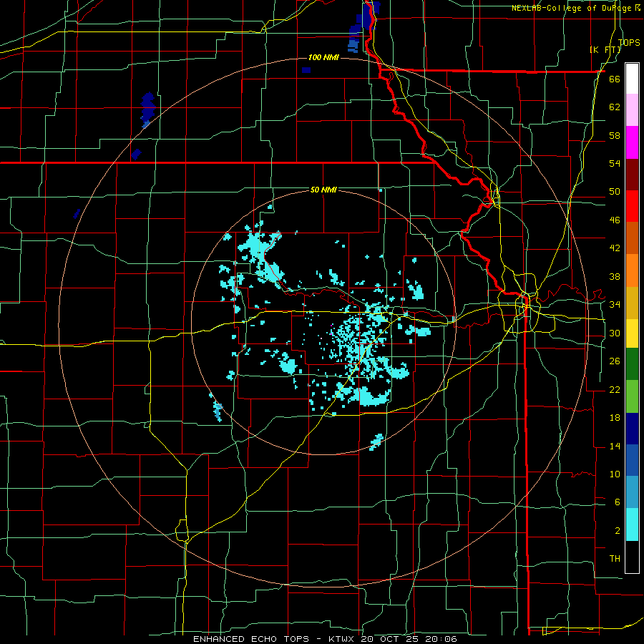Click the '58' legend value label
644x644 pixels.
[x=615, y=135]
